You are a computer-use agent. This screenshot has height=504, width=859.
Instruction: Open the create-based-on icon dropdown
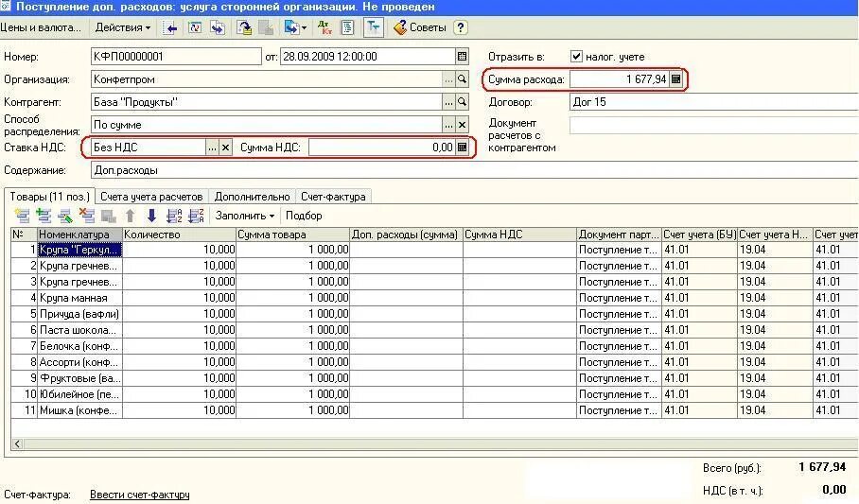295,27
